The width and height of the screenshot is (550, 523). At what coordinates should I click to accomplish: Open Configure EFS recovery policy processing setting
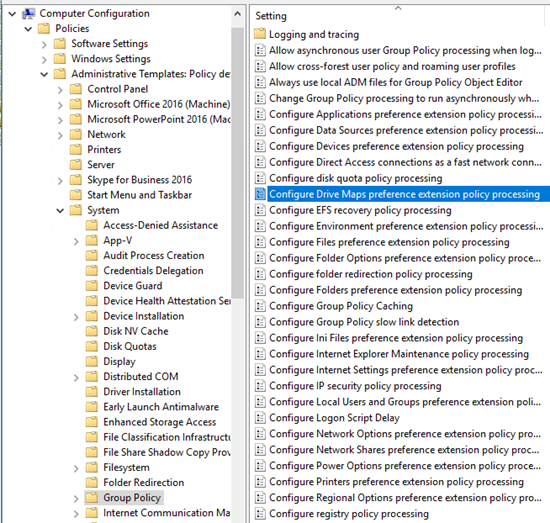coord(360,210)
